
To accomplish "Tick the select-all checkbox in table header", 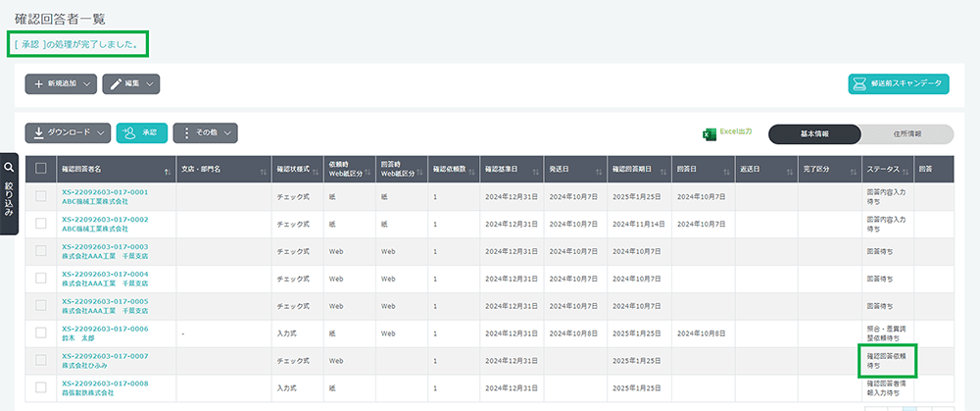I will [x=40, y=168].
